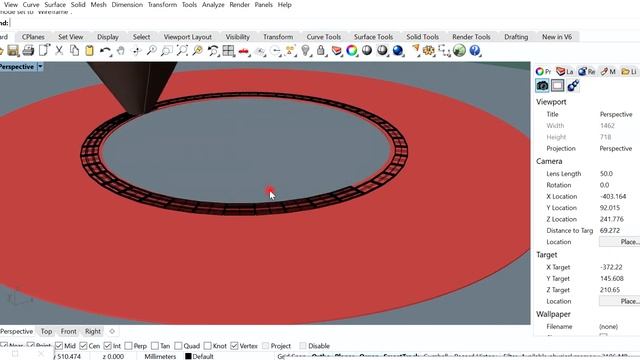Open the Curve menu
This screenshot has width=640, height=360.
[x=31, y=5]
